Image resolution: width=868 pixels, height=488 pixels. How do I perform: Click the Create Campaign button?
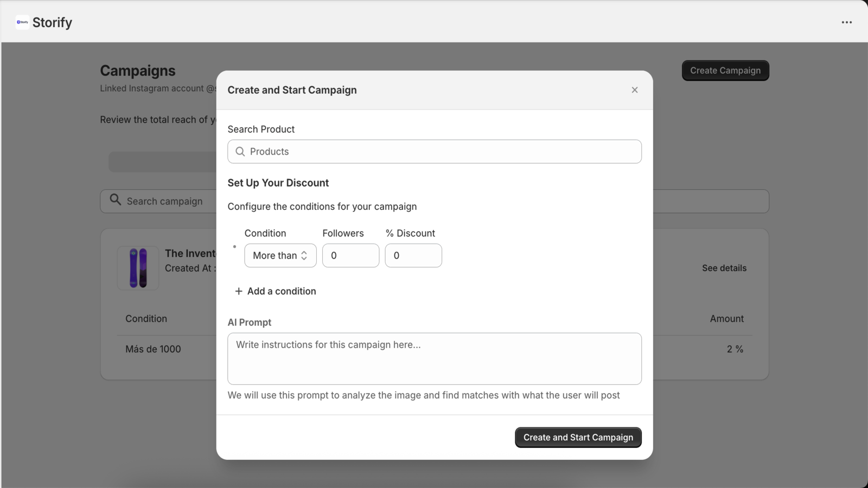pyautogui.click(x=725, y=70)
